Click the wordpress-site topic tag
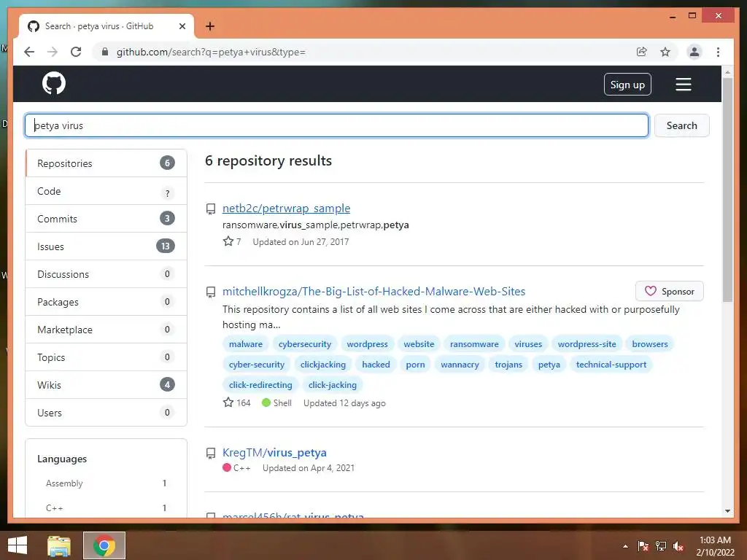Viewport: 747px width, 560px height. pos(587,344)
